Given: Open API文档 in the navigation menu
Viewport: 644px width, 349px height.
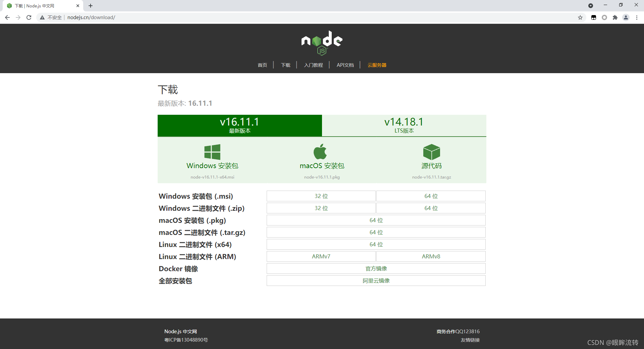Looking at the screenshot, I should tap(345, 65).
